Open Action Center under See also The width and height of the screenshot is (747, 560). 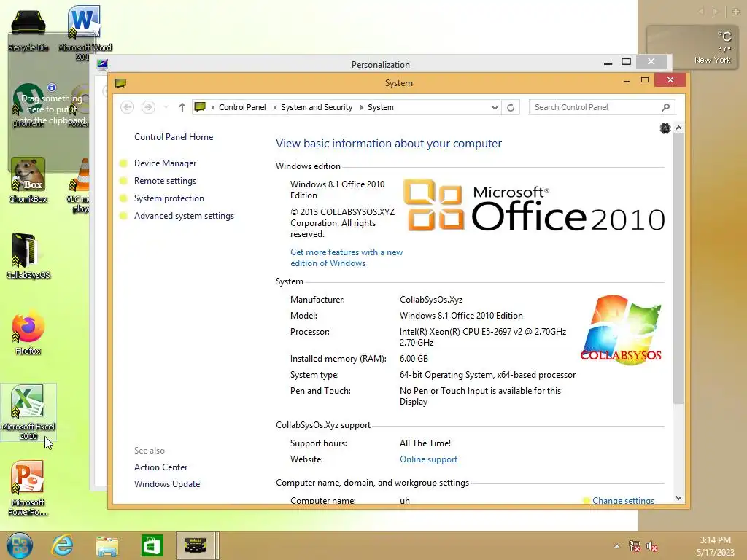(x=161, y=467)
